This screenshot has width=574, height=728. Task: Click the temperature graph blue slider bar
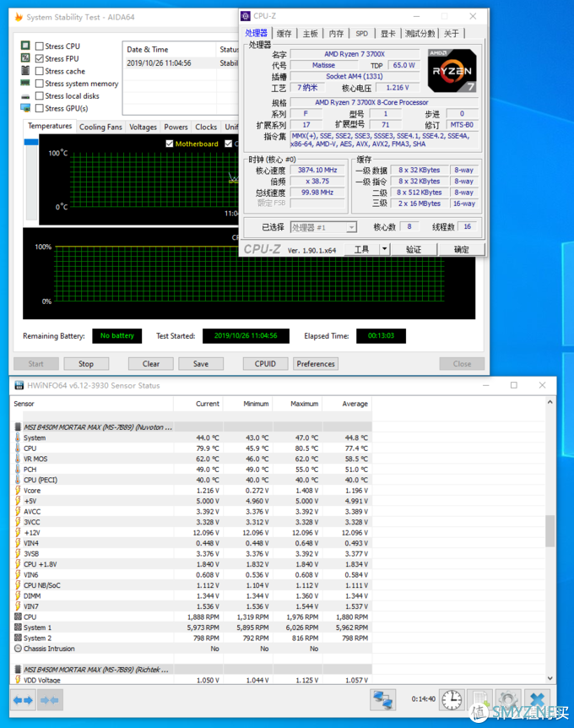[31, 142]
